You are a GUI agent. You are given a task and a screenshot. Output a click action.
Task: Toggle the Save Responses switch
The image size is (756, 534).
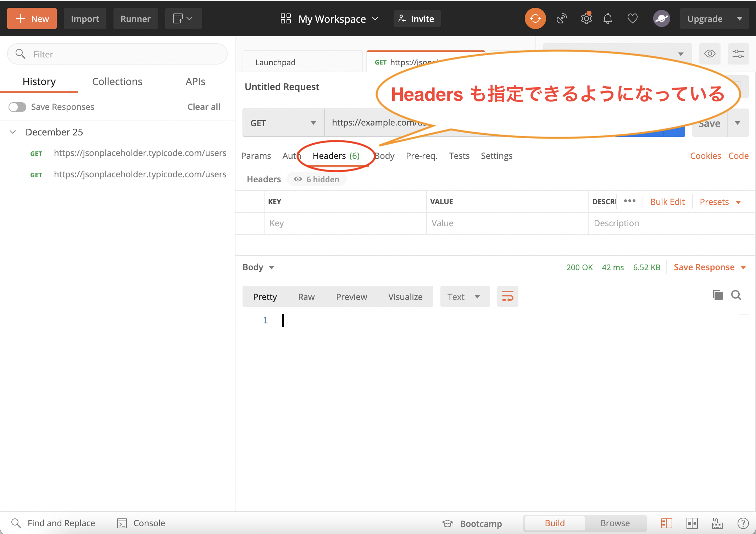pyautogui.click(x=17, y=107)
